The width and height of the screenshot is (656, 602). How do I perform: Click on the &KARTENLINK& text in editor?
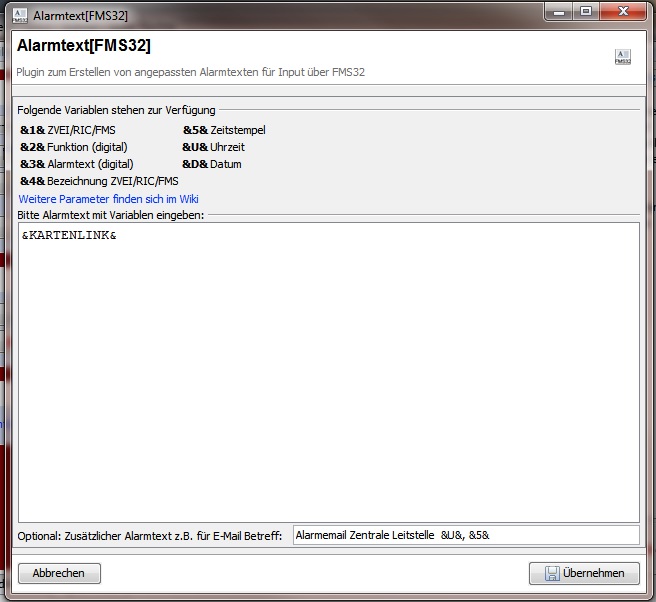point(69,236)
